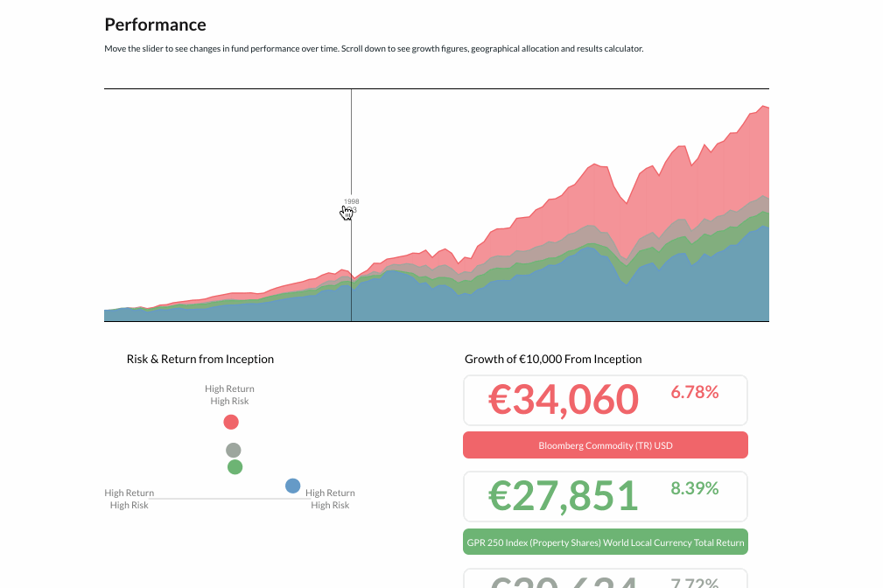Expand the Risk & Return from Inception panel
883x588 pixels.
pos(199,359)
